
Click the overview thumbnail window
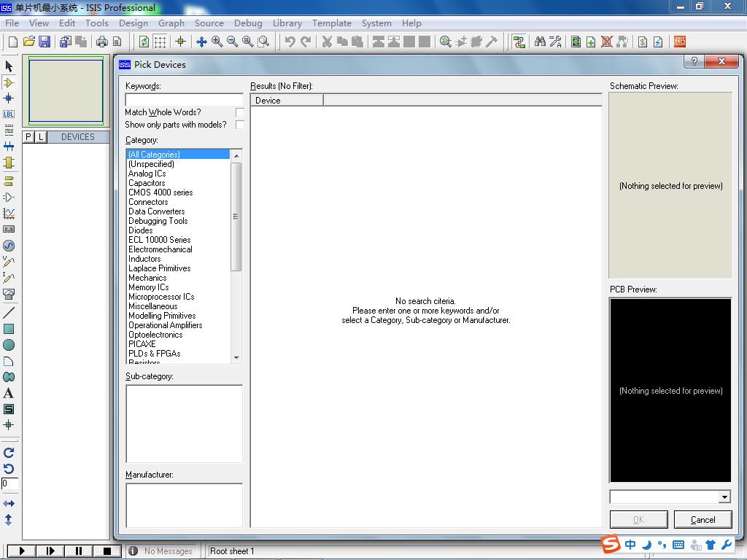click(66, 90)
